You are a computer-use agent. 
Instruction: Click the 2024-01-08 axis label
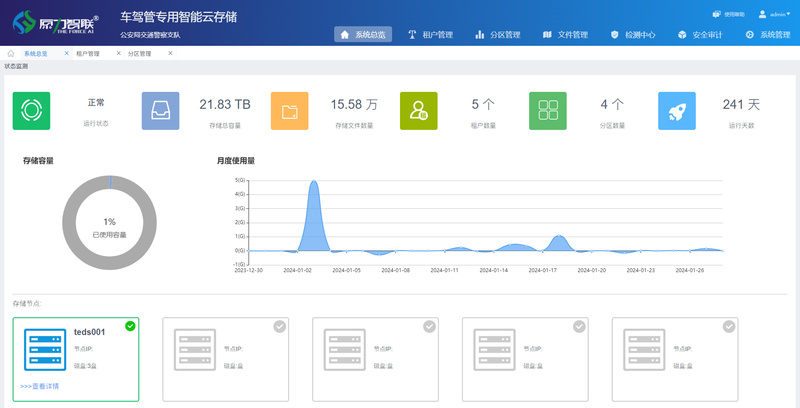coord(395,270)
